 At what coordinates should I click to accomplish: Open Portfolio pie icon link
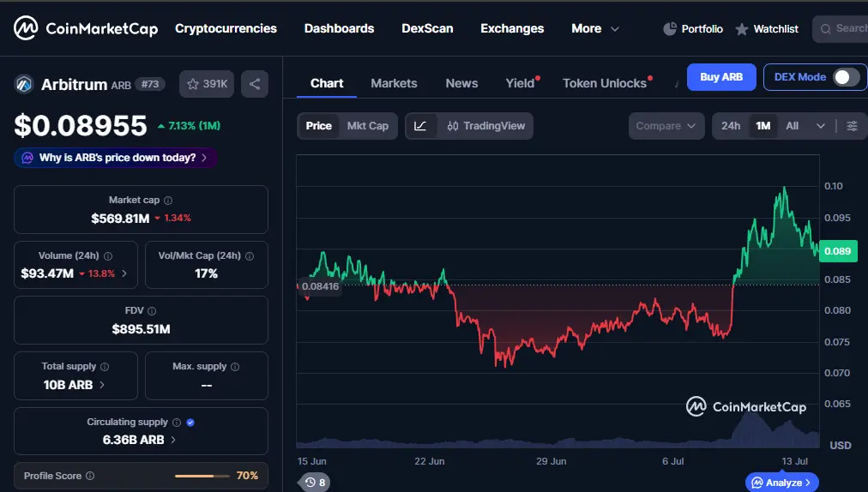click(670, 29)
